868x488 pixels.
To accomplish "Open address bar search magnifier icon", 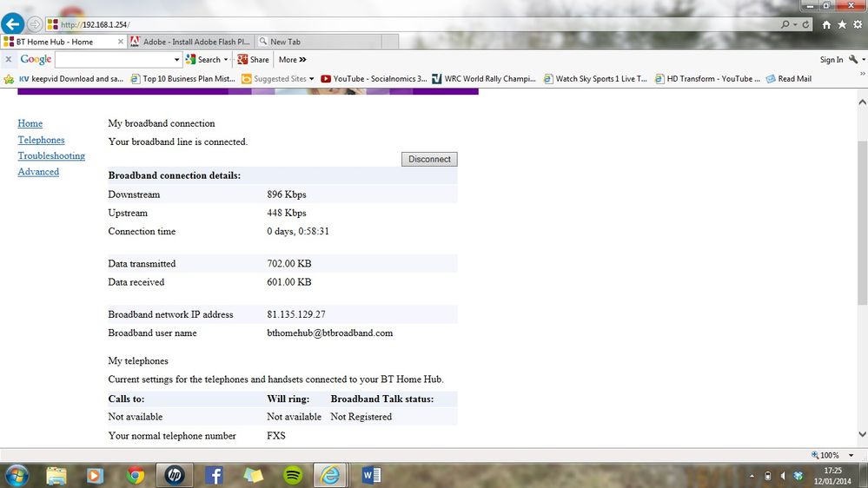I will coord(785,24).
